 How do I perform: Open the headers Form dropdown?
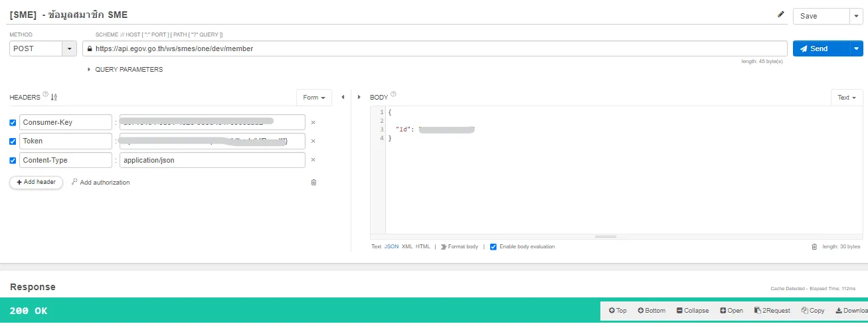point(314,98)
